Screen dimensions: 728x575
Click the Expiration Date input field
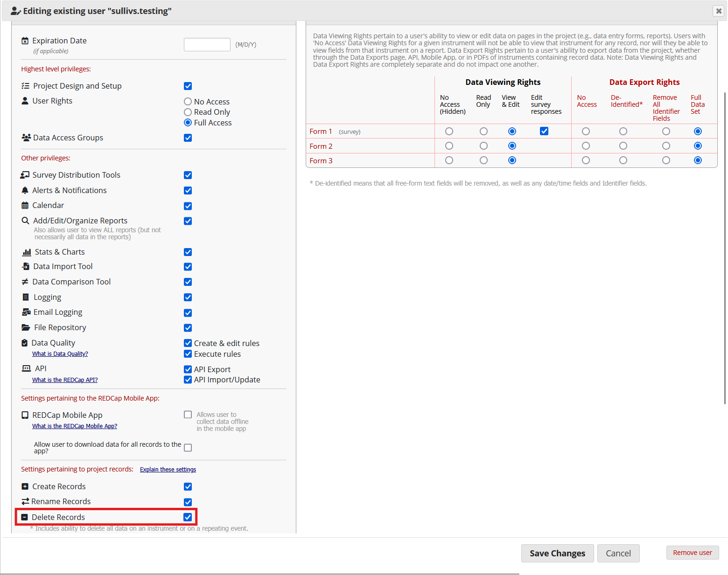click(207, 44)
